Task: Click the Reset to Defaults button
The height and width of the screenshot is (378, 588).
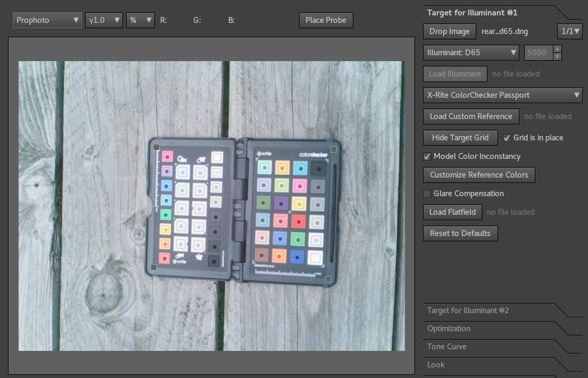Action: [x=460, y=233]
